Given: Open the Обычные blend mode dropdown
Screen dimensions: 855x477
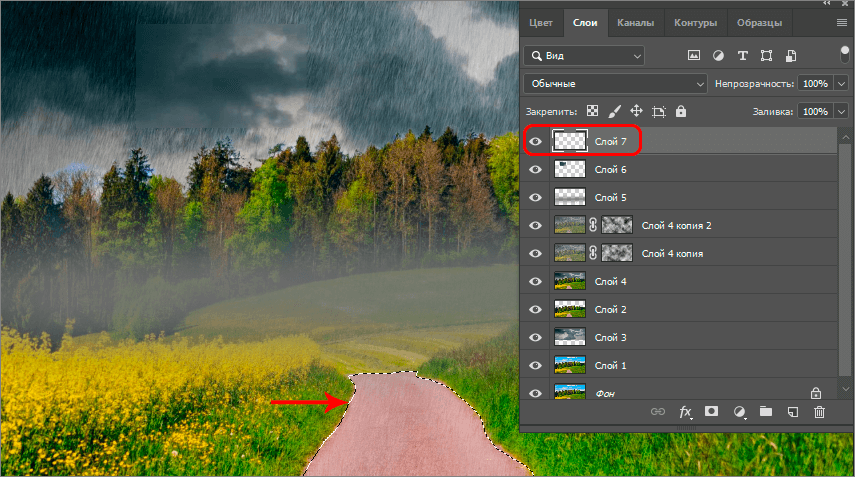Looking at the screenshot, I should (615, 84).
